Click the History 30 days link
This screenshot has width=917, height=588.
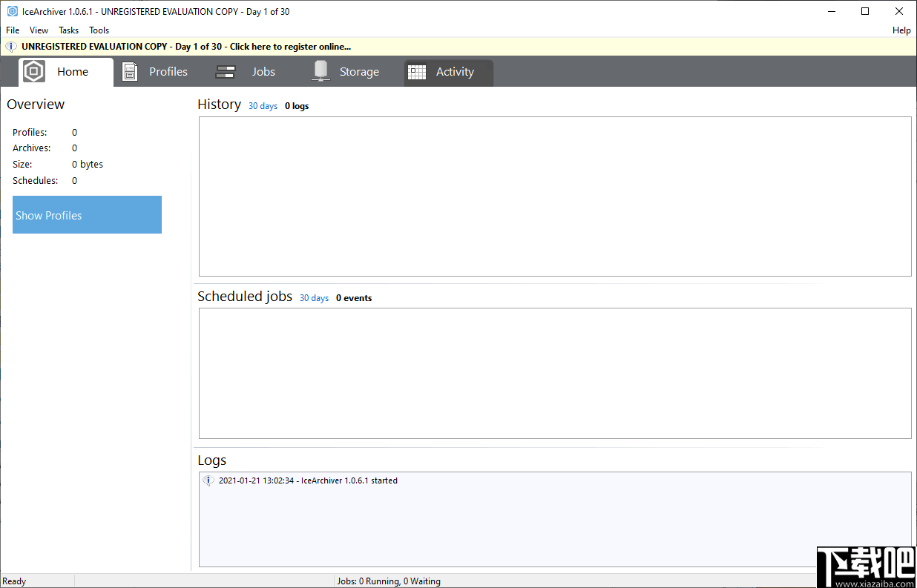click(x=263, y=106)
